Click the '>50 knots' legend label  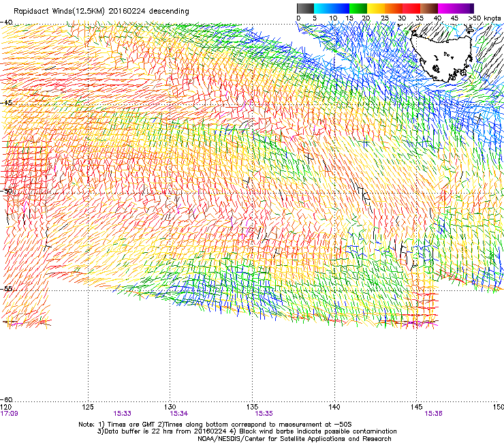485,18
